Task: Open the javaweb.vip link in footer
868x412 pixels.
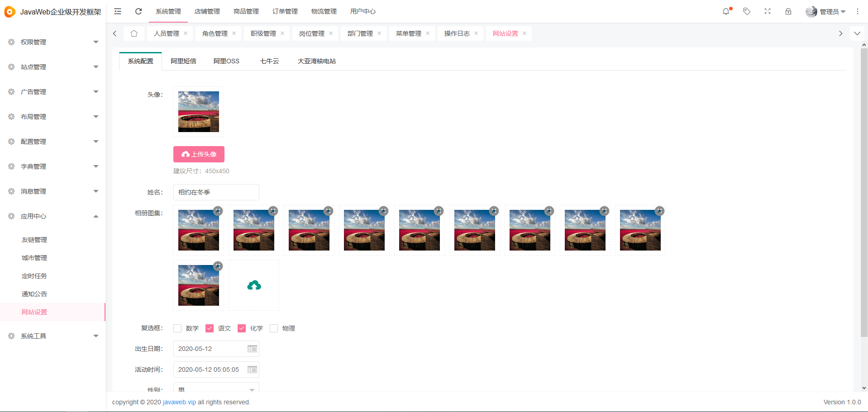Action: [x=179, y=402]
